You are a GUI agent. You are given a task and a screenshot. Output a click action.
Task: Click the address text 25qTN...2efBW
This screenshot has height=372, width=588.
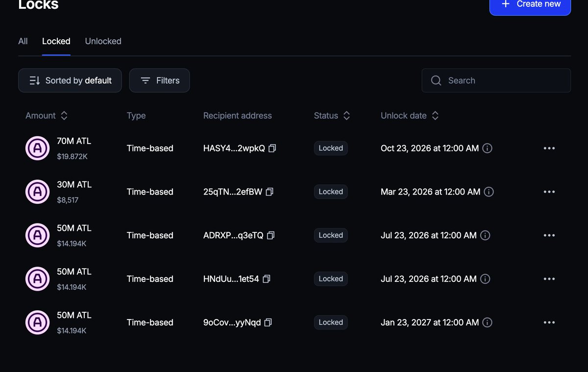tap(233, 192)
